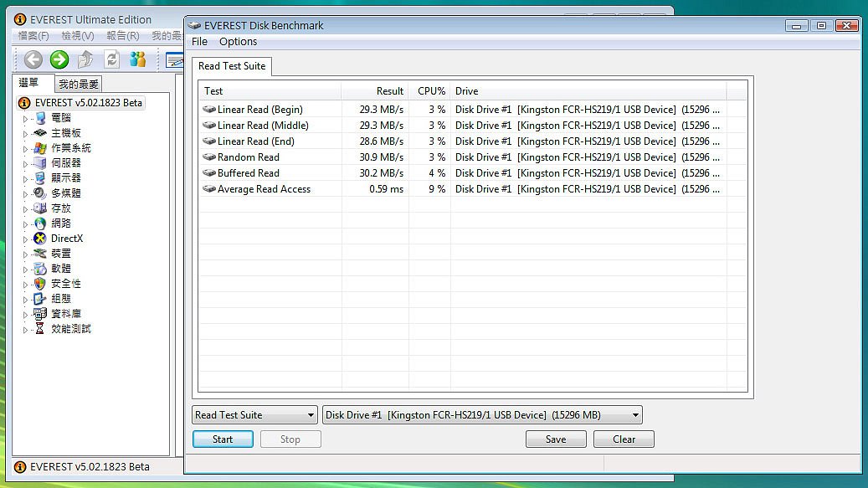The width and height of the screenshot is (868, 488).
Task: Click the Back arrow in EVEREST toolbar
Action: pos(33,59)
